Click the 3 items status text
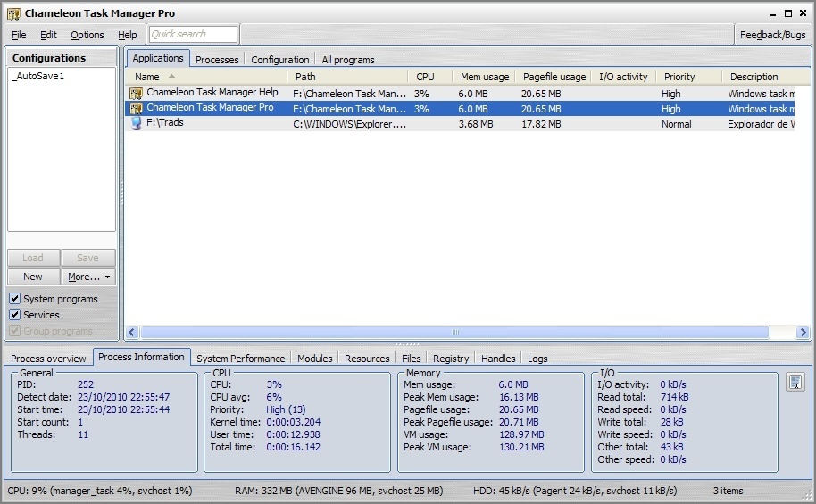Image resolution: width=816 pixels, height=504 pixels. point(728,491)
